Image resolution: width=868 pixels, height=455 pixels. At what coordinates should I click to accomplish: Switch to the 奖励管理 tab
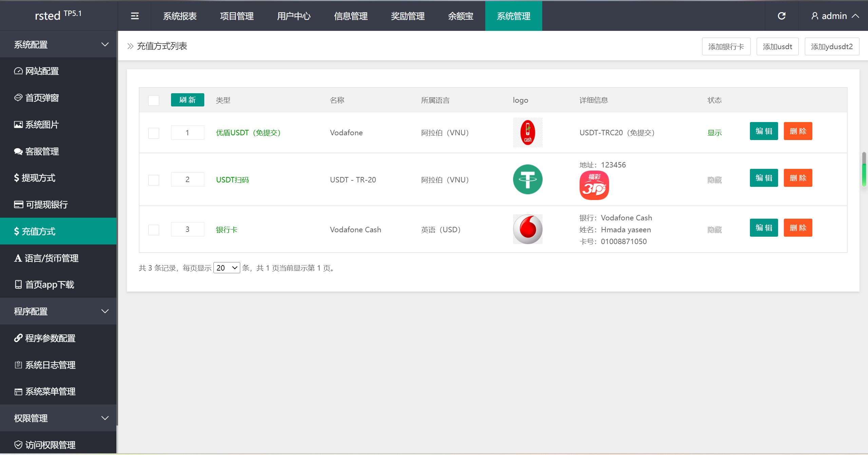tap(408, 16)
